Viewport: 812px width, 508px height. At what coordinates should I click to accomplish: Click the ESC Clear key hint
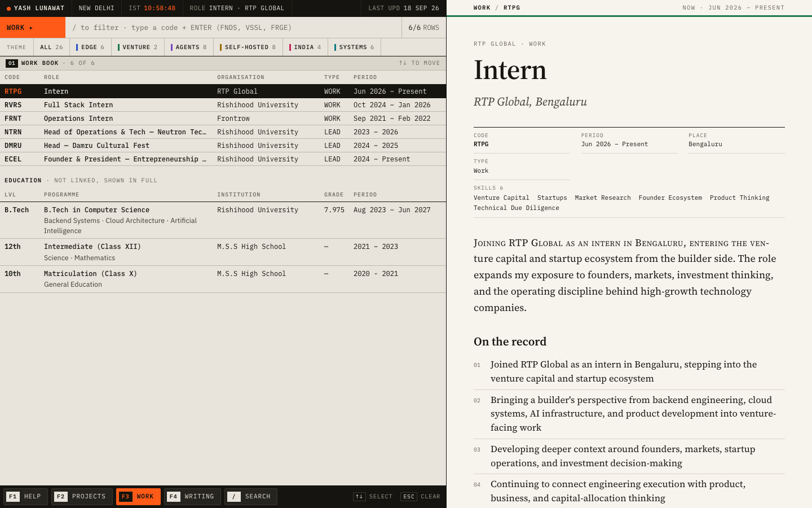(420, 497)
